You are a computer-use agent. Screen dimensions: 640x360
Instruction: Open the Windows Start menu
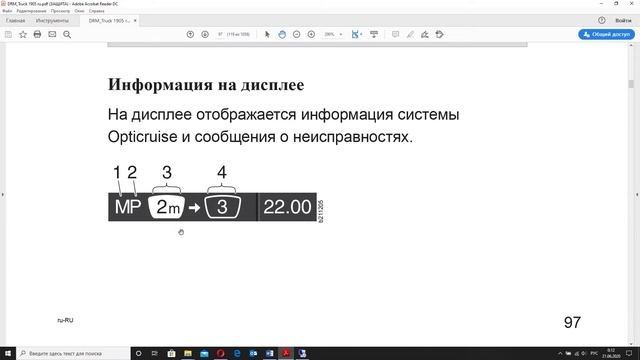click(x=8, y=353)
